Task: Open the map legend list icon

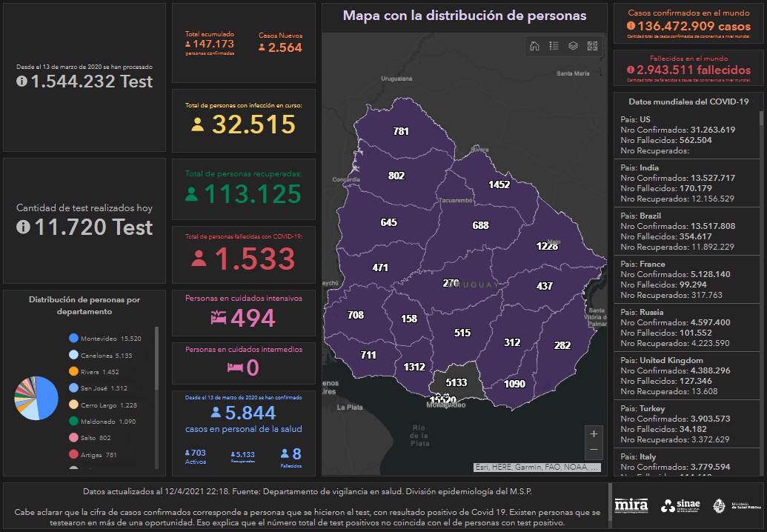Action: 554,46
